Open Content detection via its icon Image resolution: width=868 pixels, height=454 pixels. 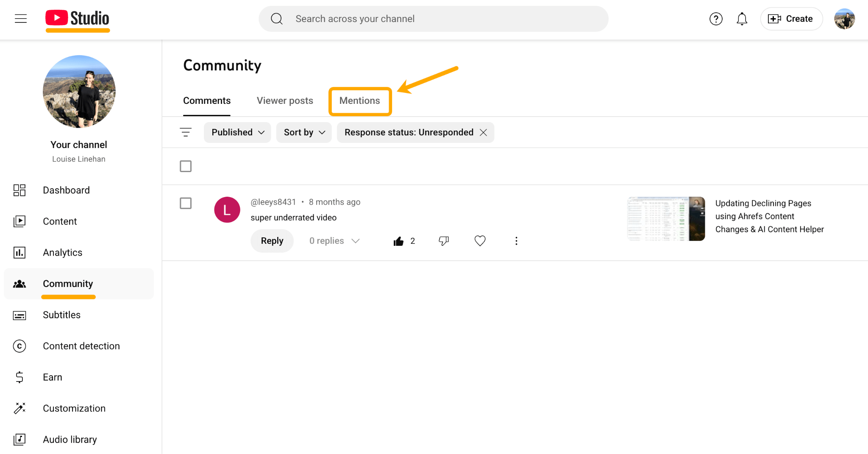tap(19, 346)
